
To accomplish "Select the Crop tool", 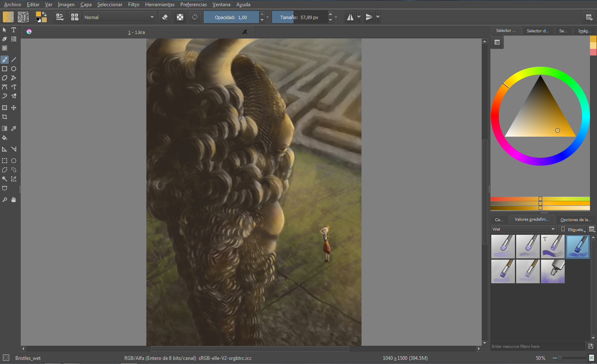I will [x=5, y=117].
